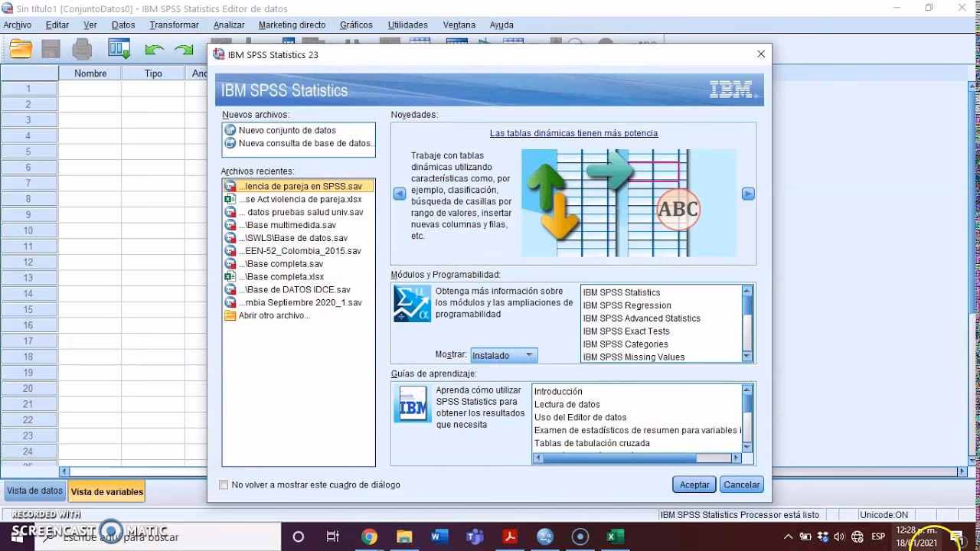Select IBM SPSS Advanced Statistics module
980x551 pixels.
click(x=642, y=318)
